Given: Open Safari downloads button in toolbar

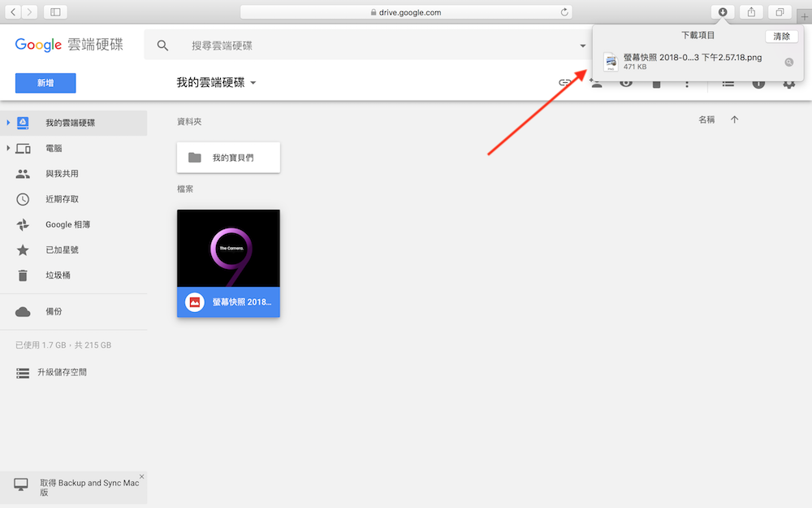Looking at the screenshot, I should pyautogui.click(x=723, y=12).
